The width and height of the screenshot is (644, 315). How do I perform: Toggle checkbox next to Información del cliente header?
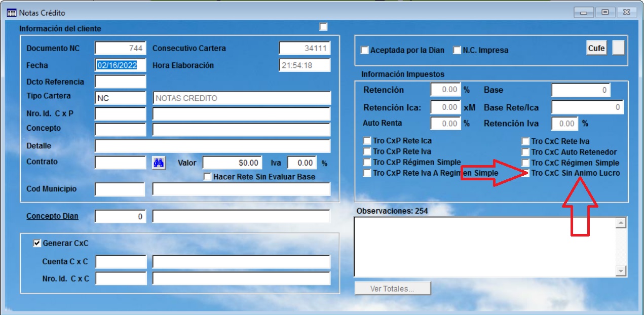(323, 26)
